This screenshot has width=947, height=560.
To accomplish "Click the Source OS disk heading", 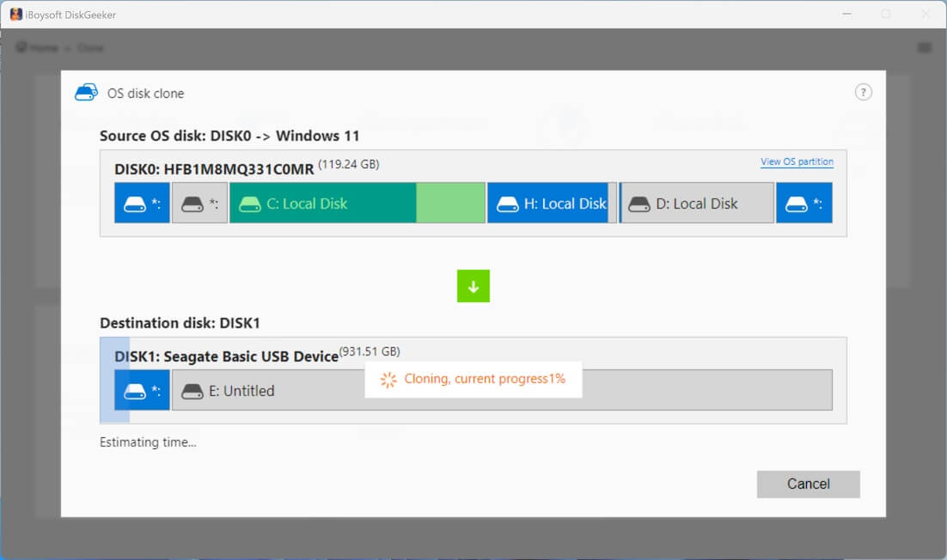I will point(229,136).
